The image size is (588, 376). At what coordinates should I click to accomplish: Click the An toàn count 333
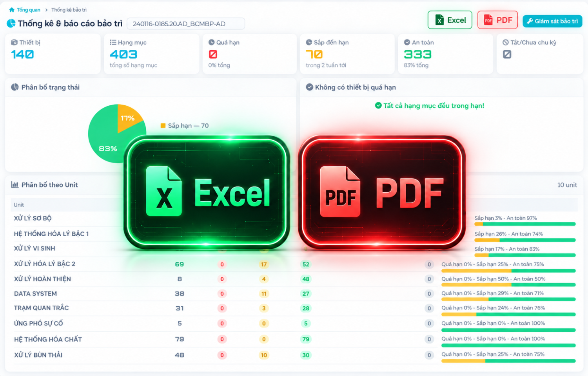[x=418, y=54]
